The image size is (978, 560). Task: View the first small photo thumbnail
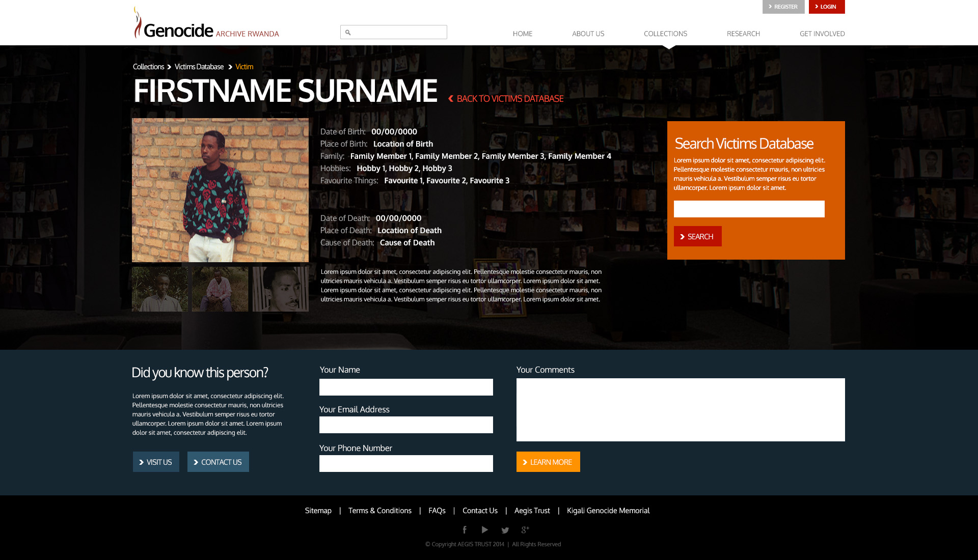(x=160, y=289)
